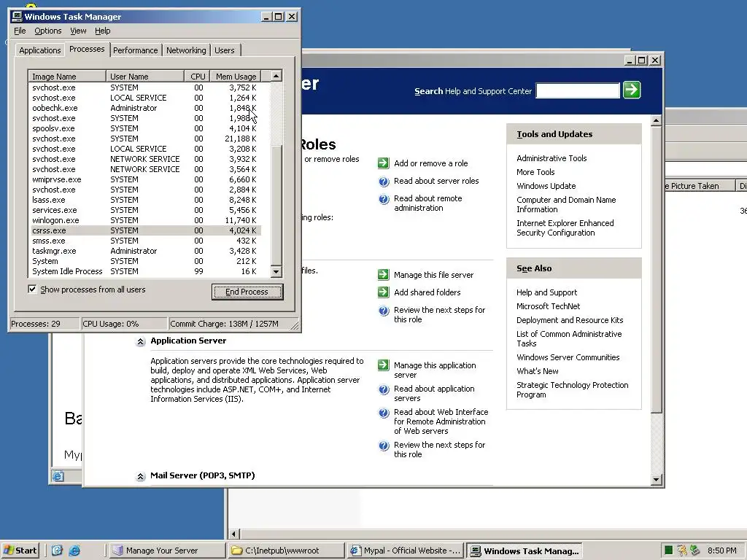Select the smss.exe process row
747x560 pixels.
[145, 241]
